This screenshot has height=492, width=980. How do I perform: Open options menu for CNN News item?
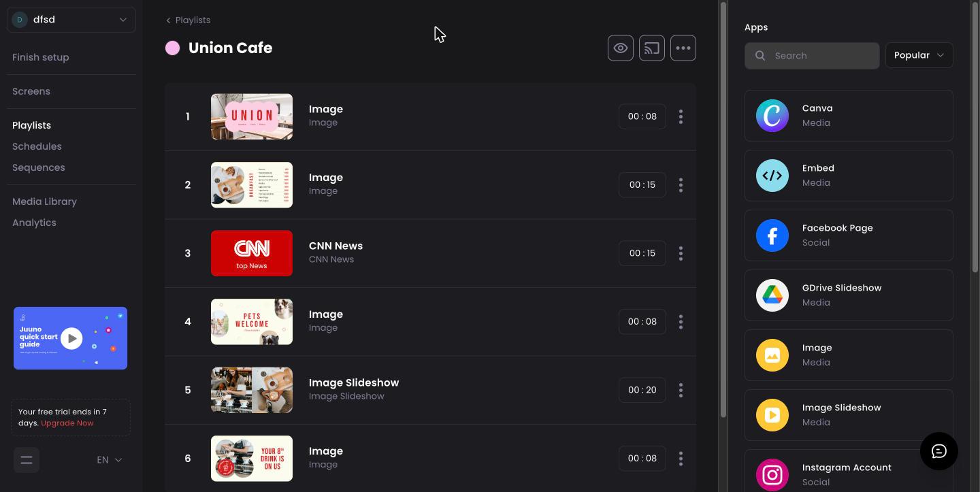coord(681,253)
